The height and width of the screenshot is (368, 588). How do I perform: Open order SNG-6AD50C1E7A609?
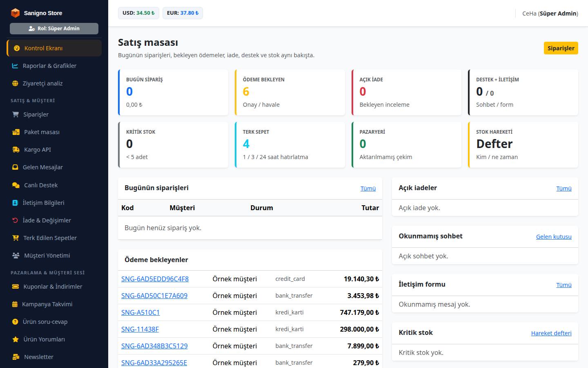pos(154,296)
